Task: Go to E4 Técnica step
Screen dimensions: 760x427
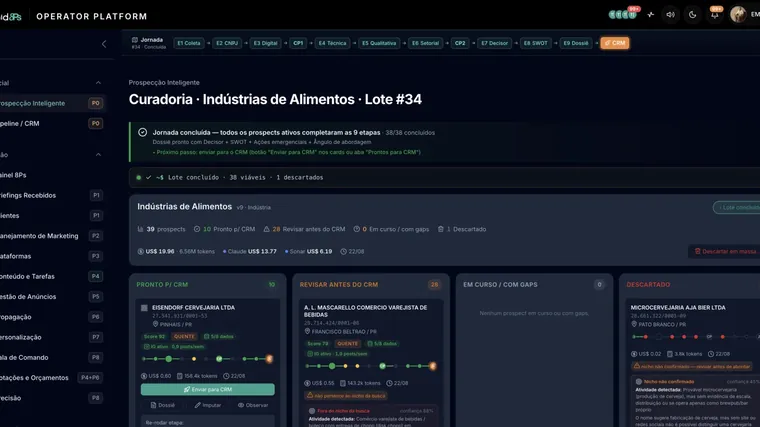Action: click(332, 43)
